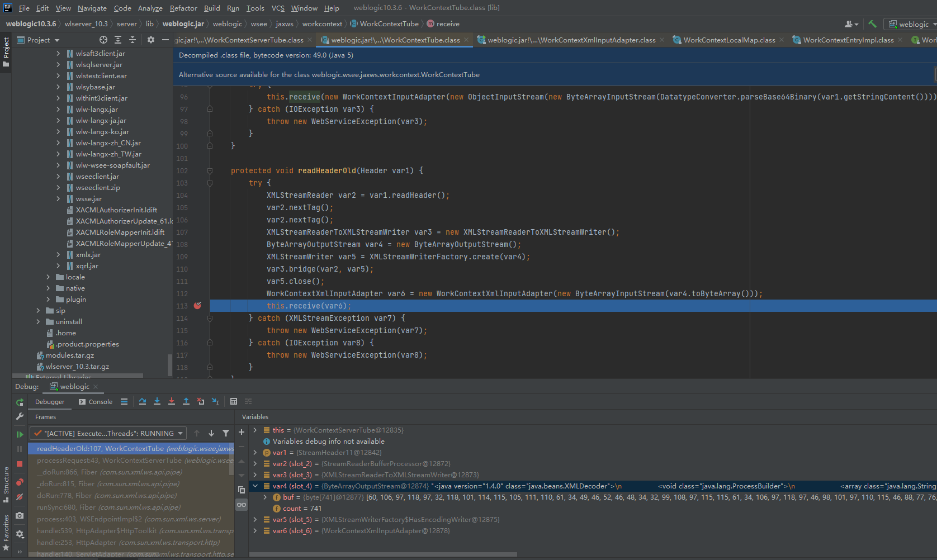Expand wlsaft3client.jar tree node
Image resolution: width=937 pixels, height=560 pixels.
click(x=58, y=54)
